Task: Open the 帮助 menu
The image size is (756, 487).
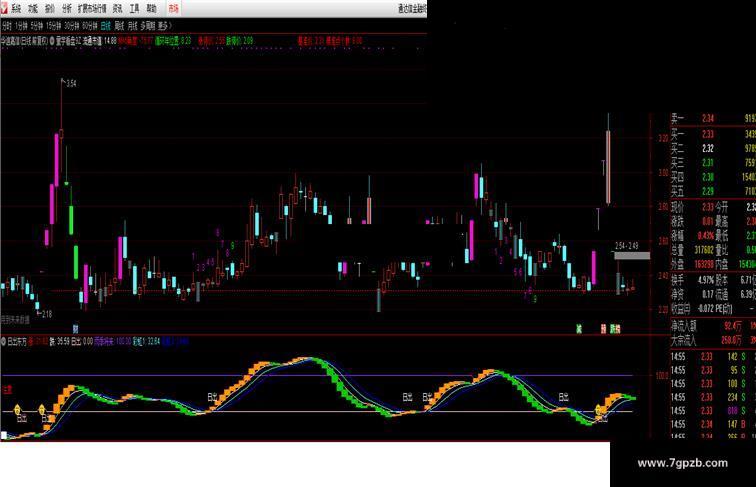Action: click(x=151, y=8)
